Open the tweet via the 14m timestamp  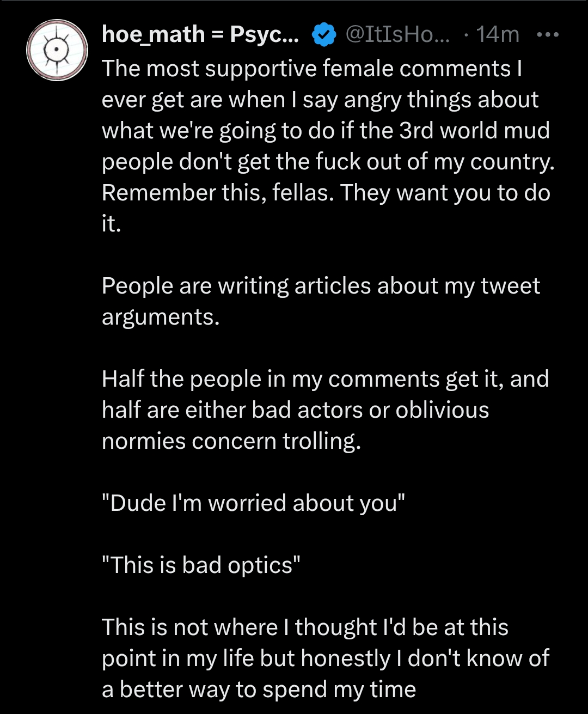(497, 35)
